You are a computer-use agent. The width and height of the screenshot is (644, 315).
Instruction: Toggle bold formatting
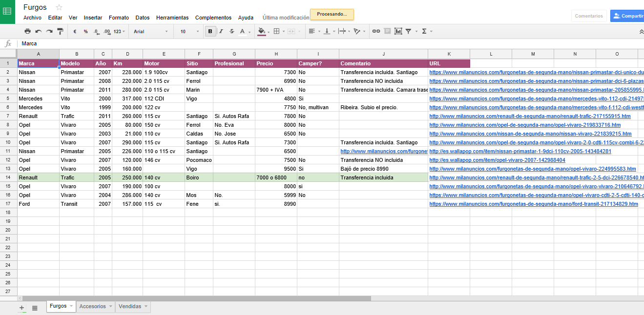[x=210, y=31]
